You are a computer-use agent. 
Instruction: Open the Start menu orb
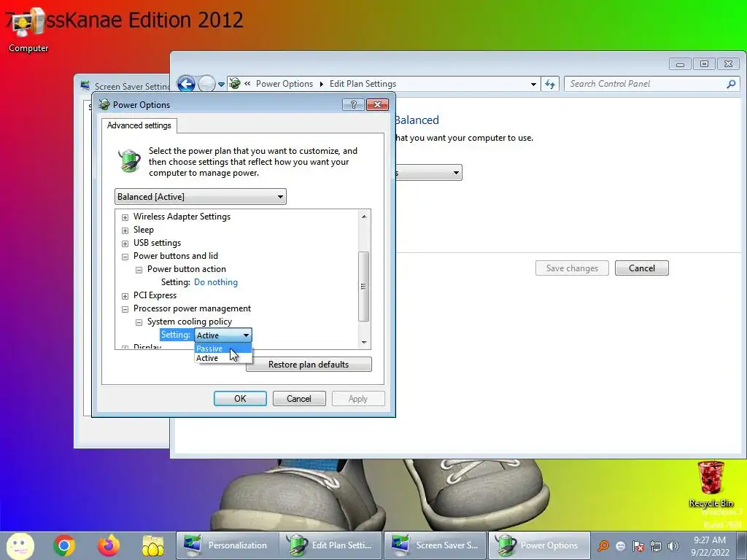coord(20,545)
